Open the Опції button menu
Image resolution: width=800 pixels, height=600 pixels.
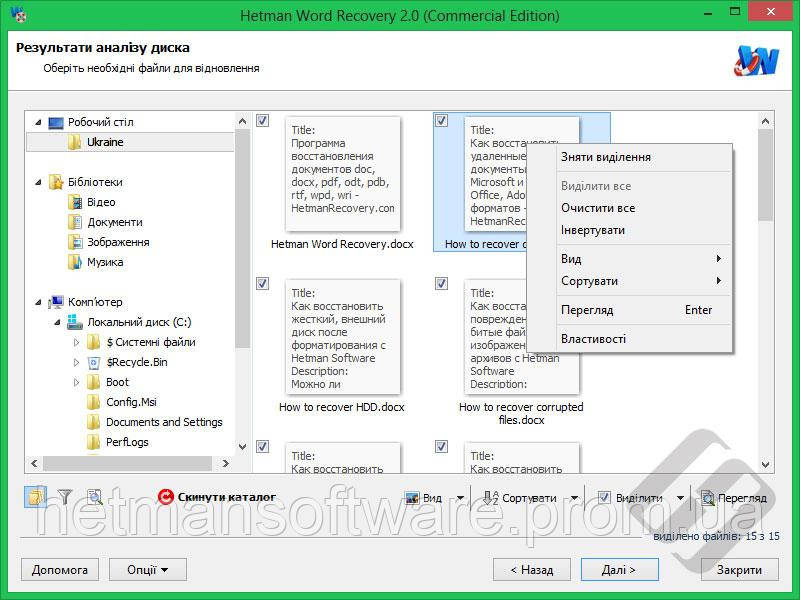[148, 569]
